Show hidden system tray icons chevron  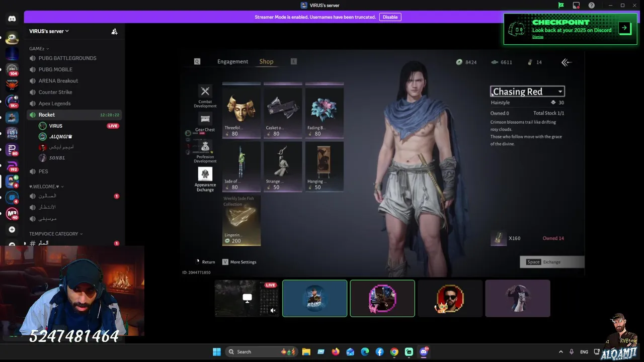(561, 352)
